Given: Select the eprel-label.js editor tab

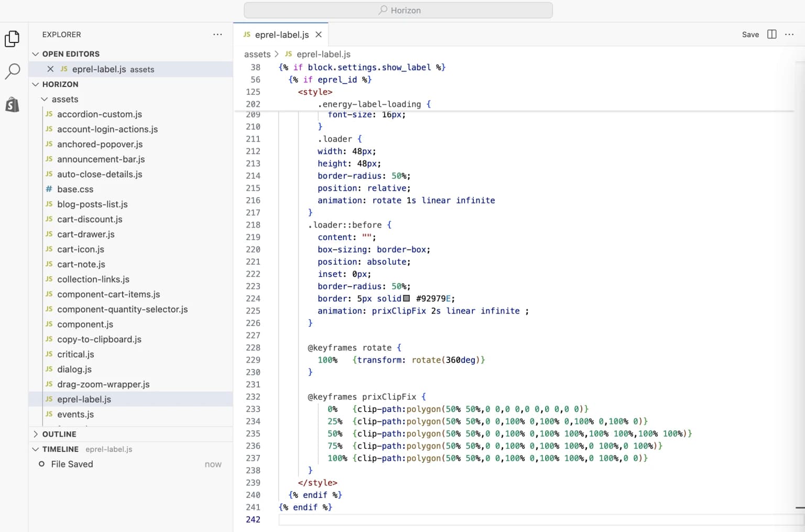Looking at the screenshot, I should click(x=281, y=34).
